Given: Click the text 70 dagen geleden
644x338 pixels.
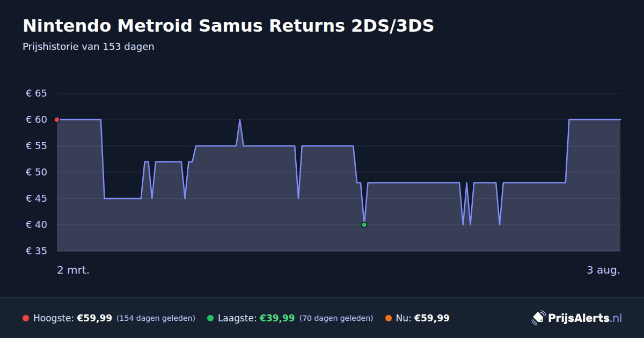Looking at the screenshot, I should point(336,318).
